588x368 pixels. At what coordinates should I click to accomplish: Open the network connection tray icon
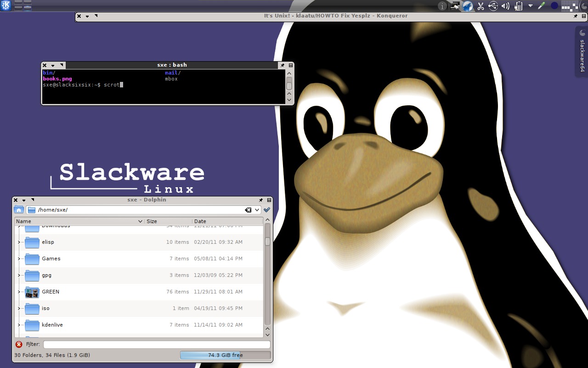click(455, 6)
